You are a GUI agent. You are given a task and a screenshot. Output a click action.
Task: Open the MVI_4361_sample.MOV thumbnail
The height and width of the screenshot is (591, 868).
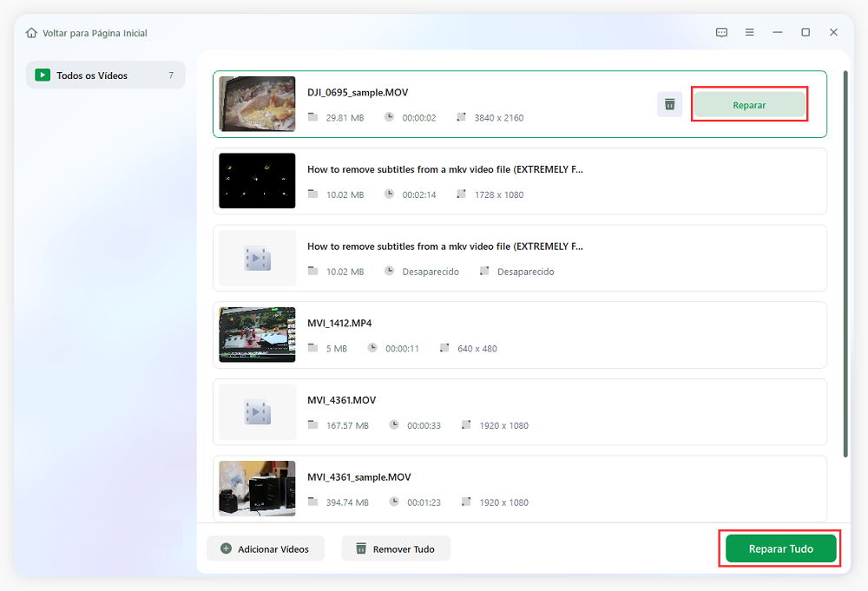(257, 489)
